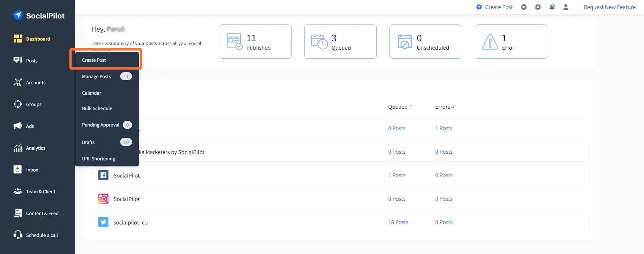Image resolution: width=644 pixels, height=254 pixels.
Task: Click Create Post link in top header
Action: coord(499,7)
